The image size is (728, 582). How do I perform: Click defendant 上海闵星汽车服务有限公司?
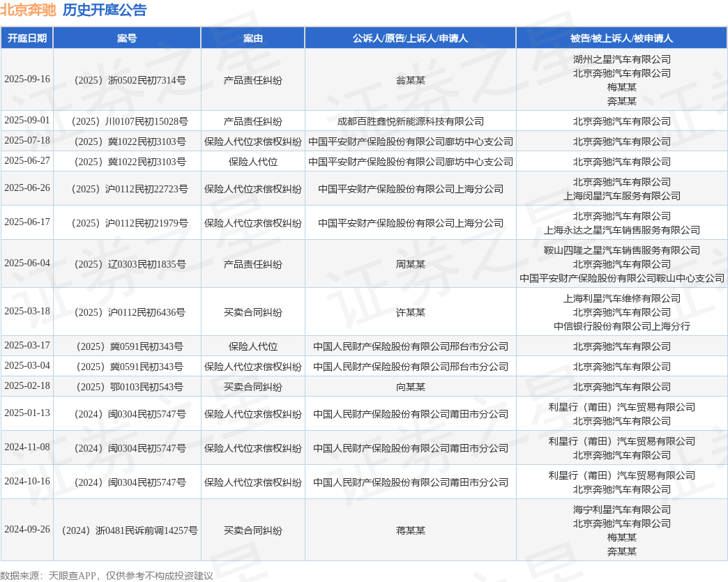click(622, 197)
